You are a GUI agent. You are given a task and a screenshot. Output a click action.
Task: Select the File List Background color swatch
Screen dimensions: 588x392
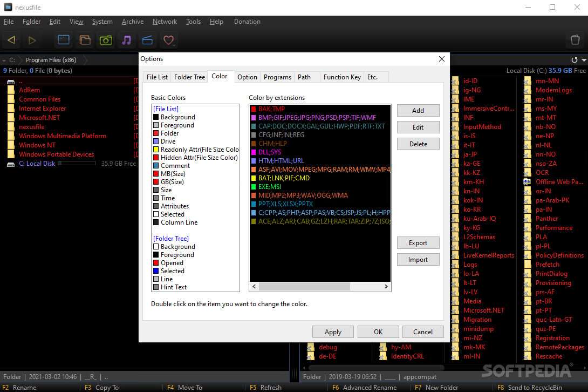(156, 117)
